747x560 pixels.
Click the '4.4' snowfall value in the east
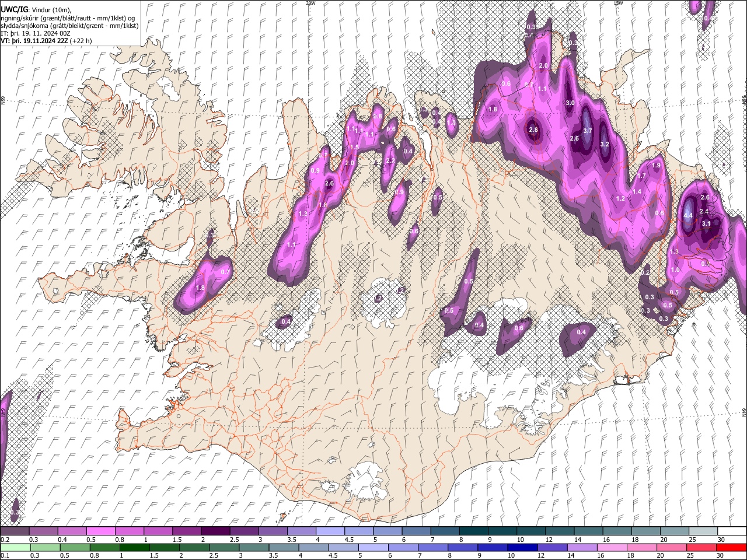point(688,215)
